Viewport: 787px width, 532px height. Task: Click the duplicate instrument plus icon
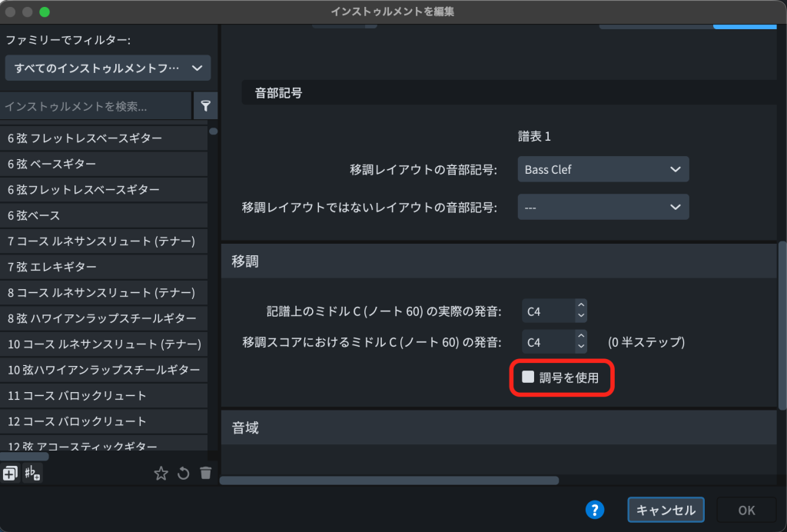coord(10,474)
